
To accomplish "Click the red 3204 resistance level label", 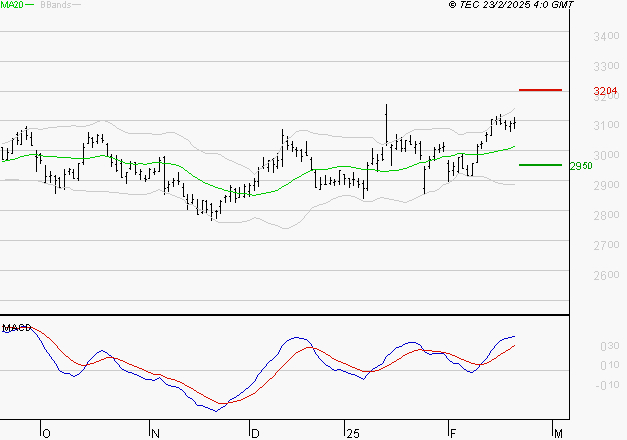I will 605,91.
